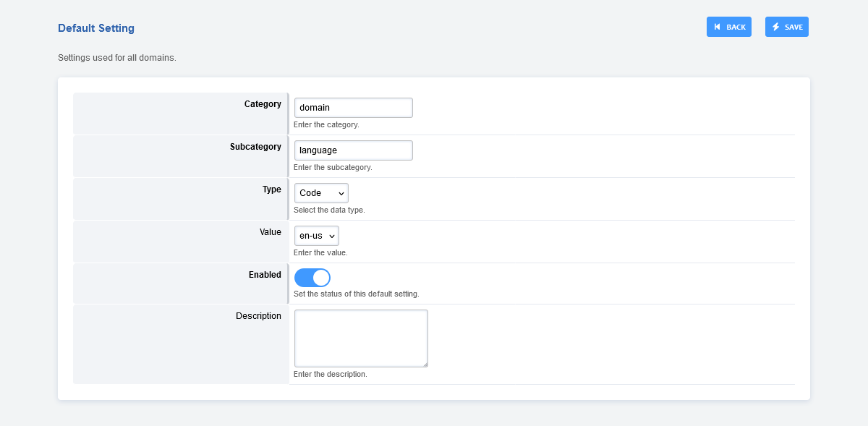This screenshot has width=868, height=426.
Task: Click inside the empty Description text area
Action: click(x=360, y=338)
